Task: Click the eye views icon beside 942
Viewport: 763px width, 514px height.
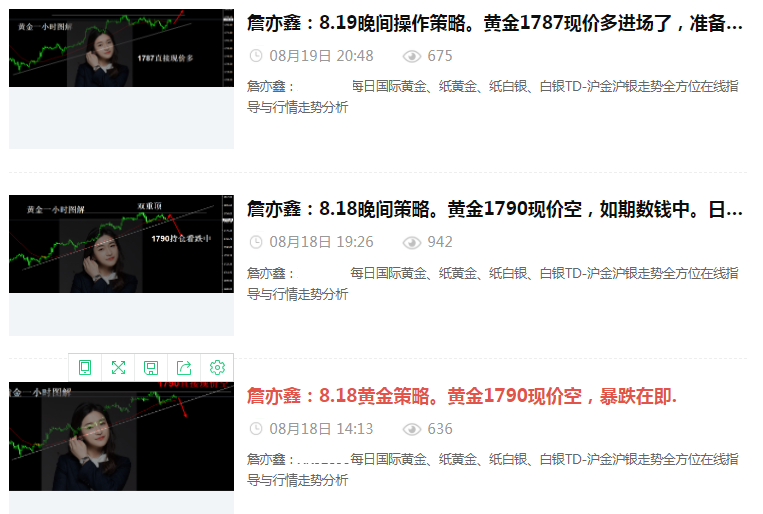Action: pos(412,242)
